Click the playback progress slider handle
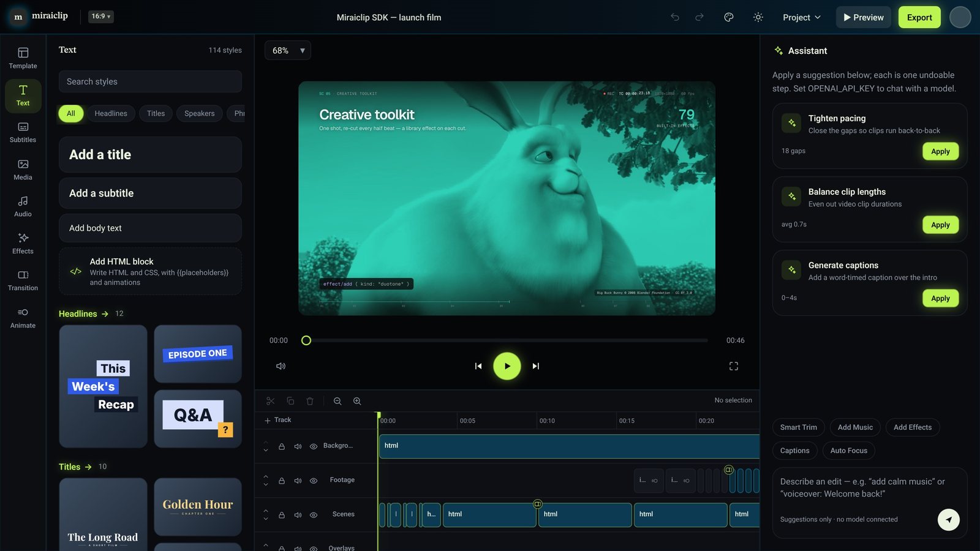The image size is (980, 551). point(306,340)
